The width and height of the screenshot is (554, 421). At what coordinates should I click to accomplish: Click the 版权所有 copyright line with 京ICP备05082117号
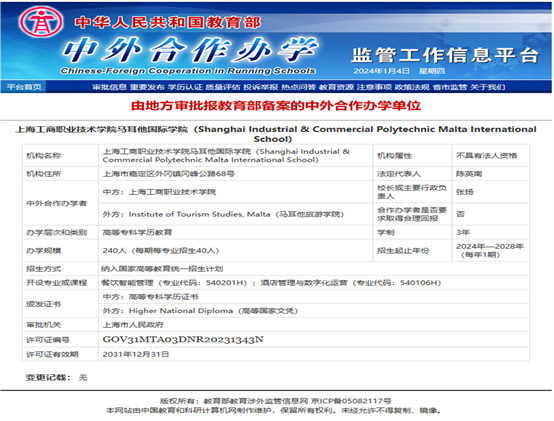276,401
